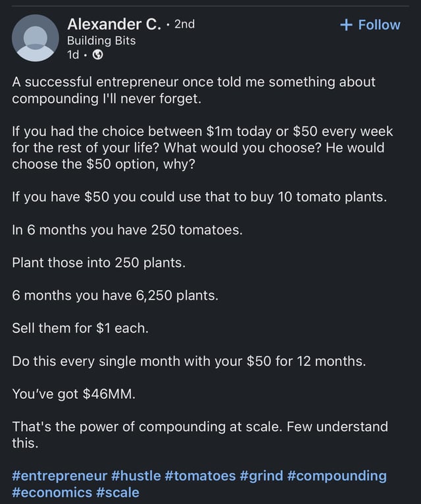Image resolution: width=421 pixels, height=504 pixels.
Task: Click the Building Bits headline text
Action: point(101,41)
